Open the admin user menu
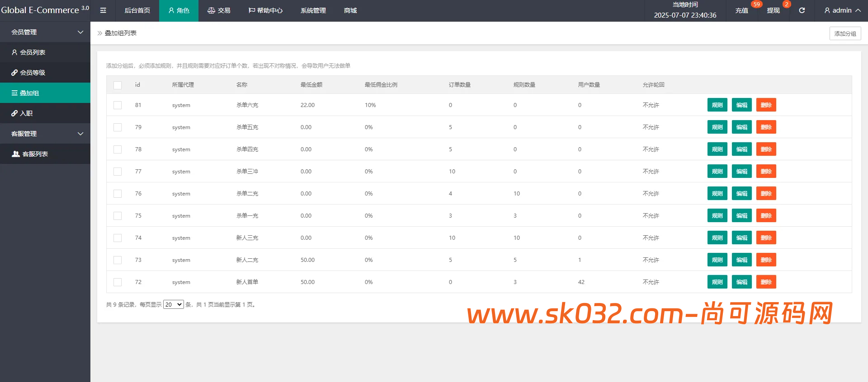 (842, 10)
